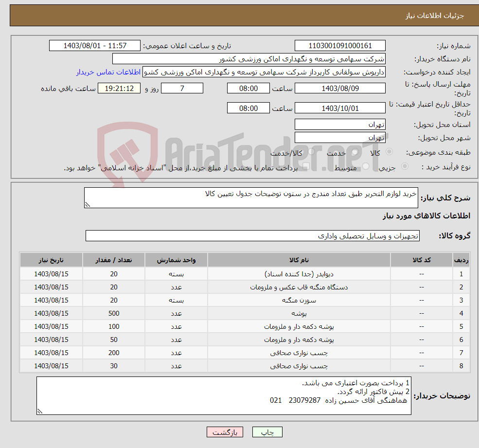479x448 pixels.
Task: Click the price validity date 1403/10/01
Action: (340, 108)
